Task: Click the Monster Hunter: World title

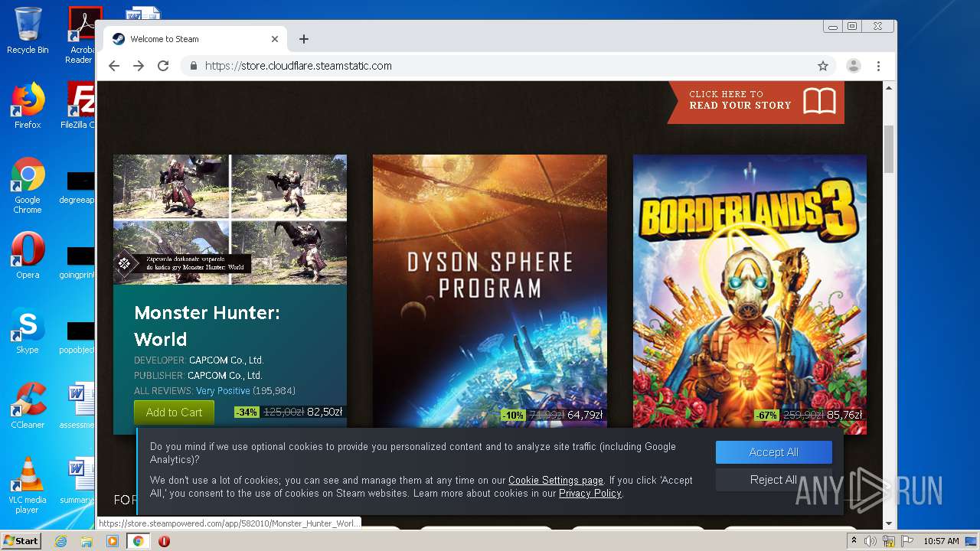Action: click(x=207, y=326)
